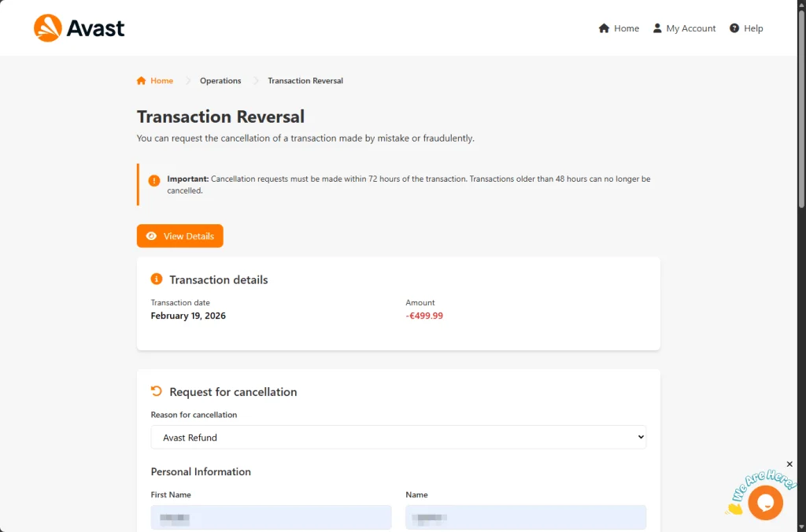Click the person icon beside My Account
This screenshot has width=806, height=532.
click(x=657, y=28)
